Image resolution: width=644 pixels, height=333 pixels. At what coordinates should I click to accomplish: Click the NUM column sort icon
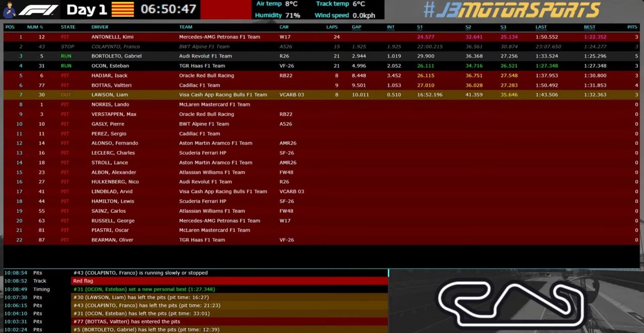pyautogui.click(x=42, y=27)
